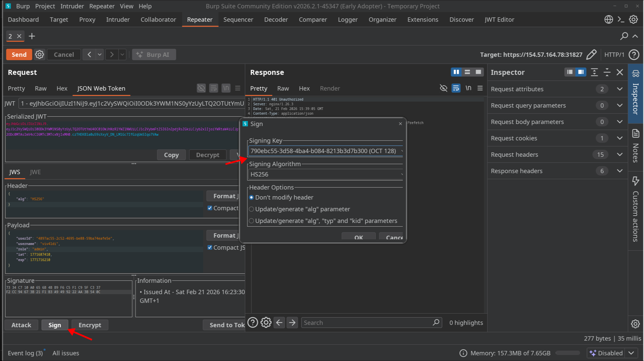Open the history back dropdown arrow
The width and height of the screenshot is (644, 361).
(99, 54)
